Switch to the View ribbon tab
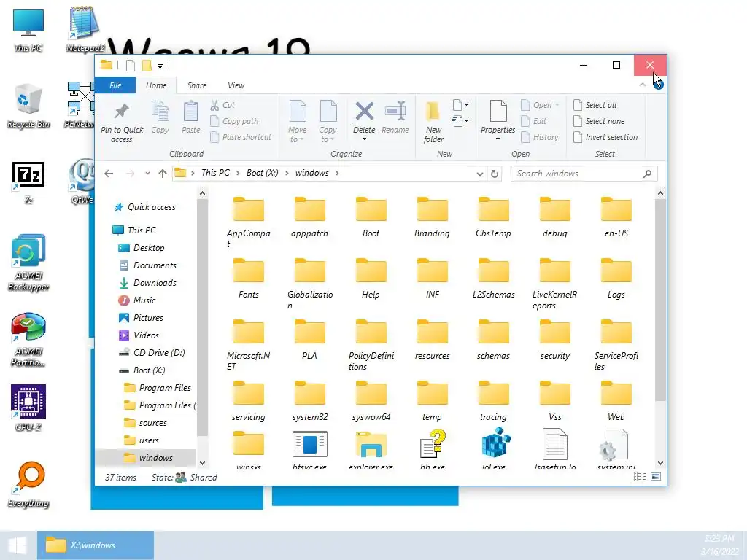This screenshot has height=560, width=747. coord(236,85)
